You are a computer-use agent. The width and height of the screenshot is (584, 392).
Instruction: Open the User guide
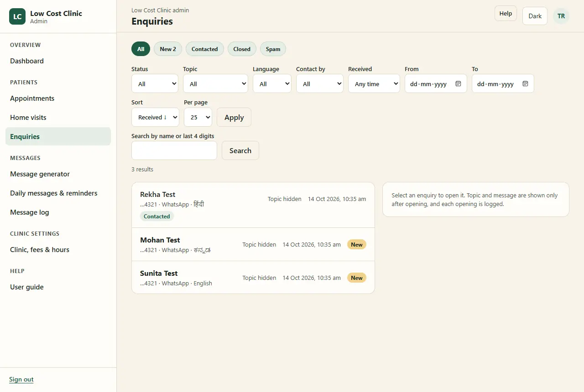click(58, 287)
